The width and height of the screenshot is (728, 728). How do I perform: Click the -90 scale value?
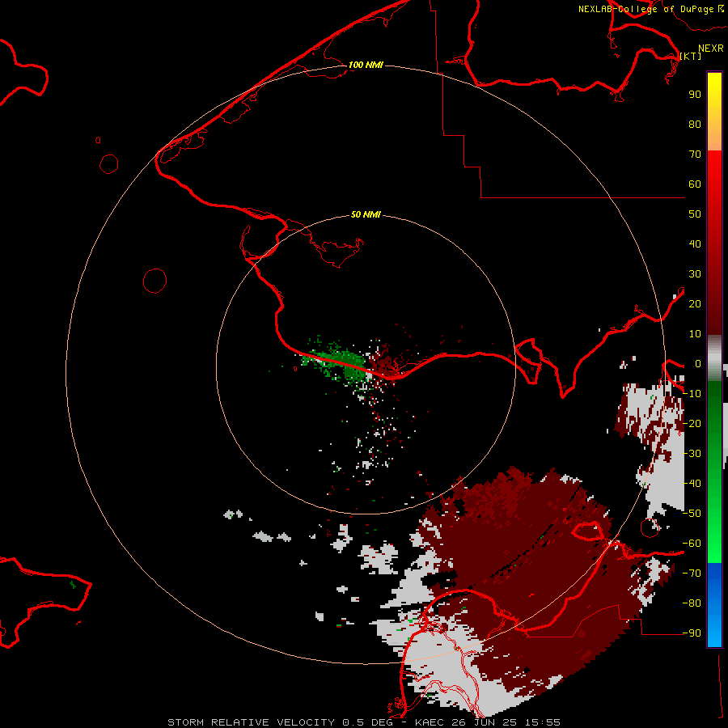(x=692, y=633)
